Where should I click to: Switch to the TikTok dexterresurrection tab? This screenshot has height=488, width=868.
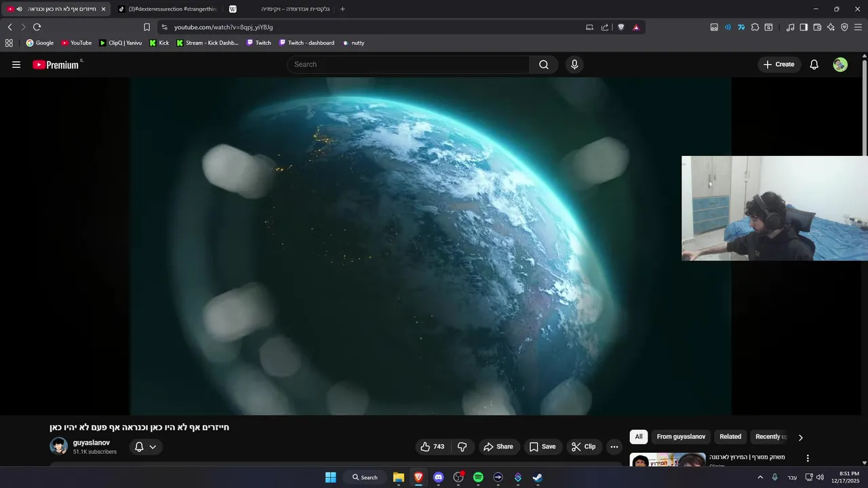[x=167, y=9]
